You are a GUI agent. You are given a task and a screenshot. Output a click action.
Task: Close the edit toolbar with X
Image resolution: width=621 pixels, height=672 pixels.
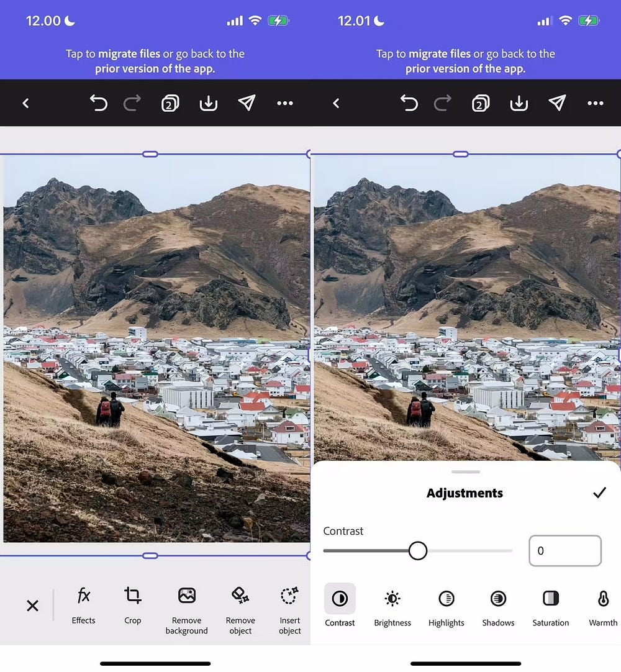tap(32, 606)
